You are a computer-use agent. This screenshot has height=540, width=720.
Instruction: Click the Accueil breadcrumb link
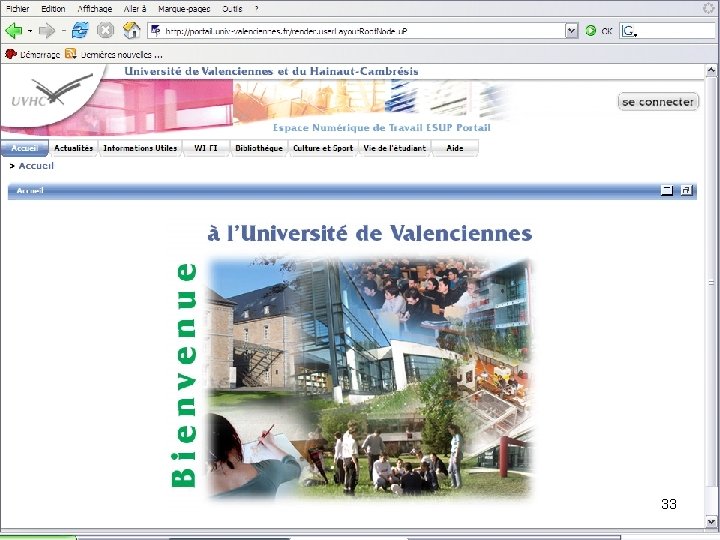coord(36,166)
